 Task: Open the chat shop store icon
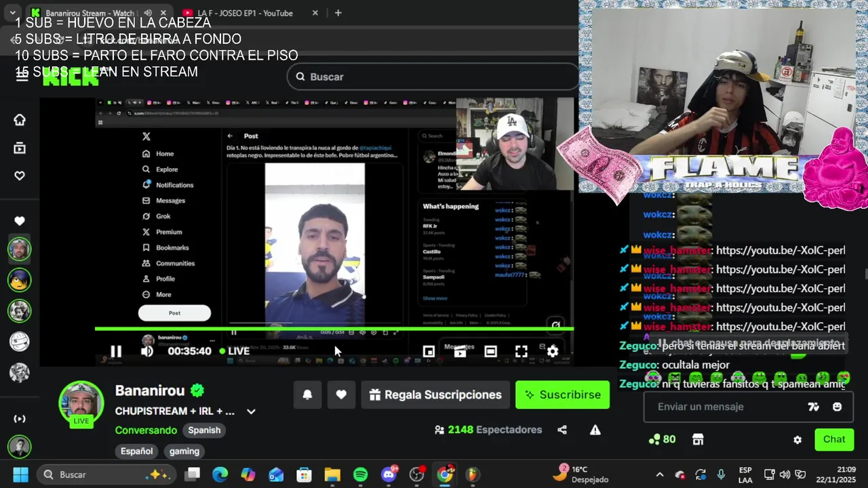[698, 439]
